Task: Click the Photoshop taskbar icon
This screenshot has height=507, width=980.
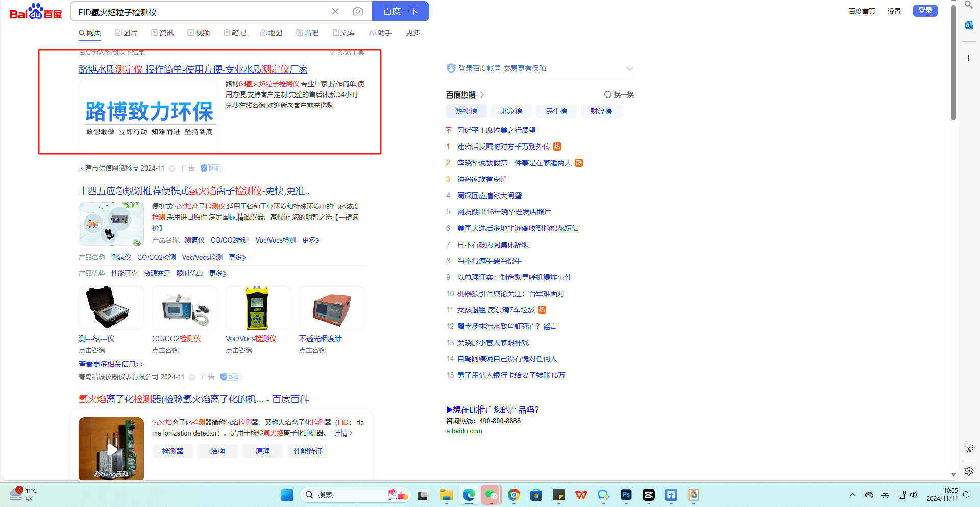Action: coord(626,495)
